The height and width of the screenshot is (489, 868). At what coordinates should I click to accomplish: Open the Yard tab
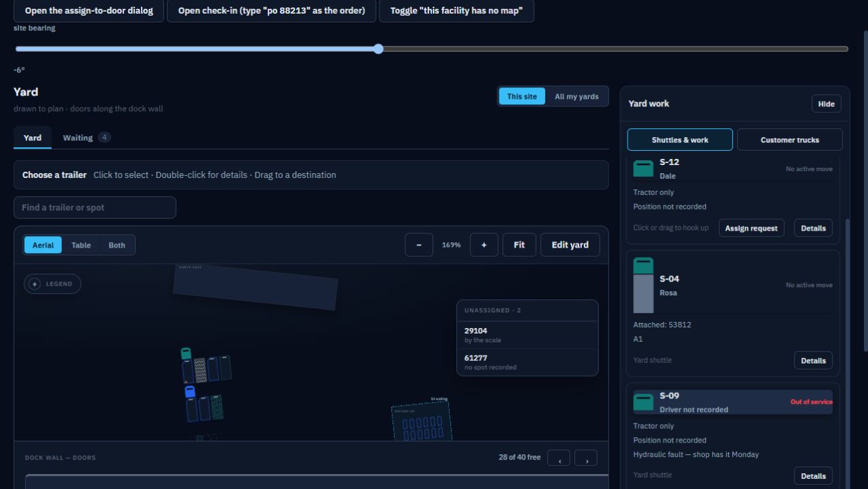(x=33, y=138)
